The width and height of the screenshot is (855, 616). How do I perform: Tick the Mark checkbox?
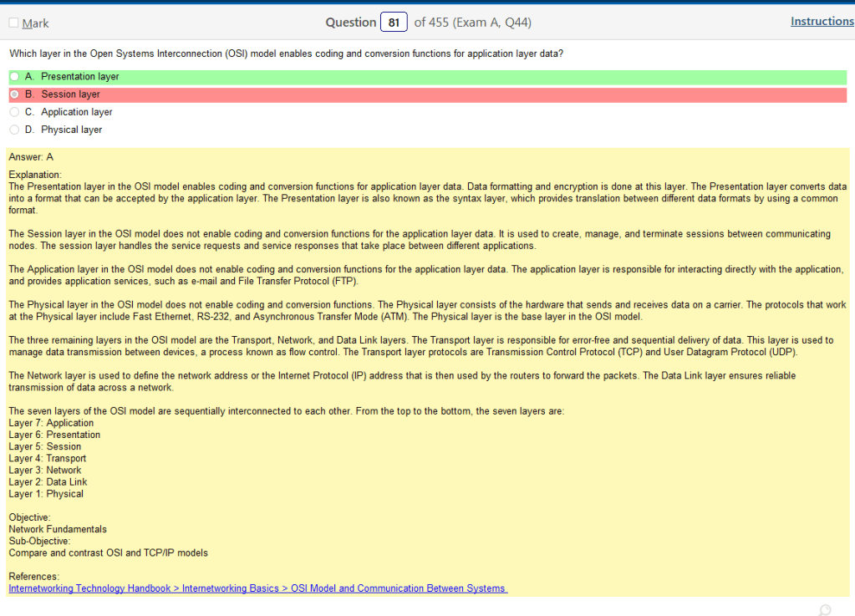point(14,23)
